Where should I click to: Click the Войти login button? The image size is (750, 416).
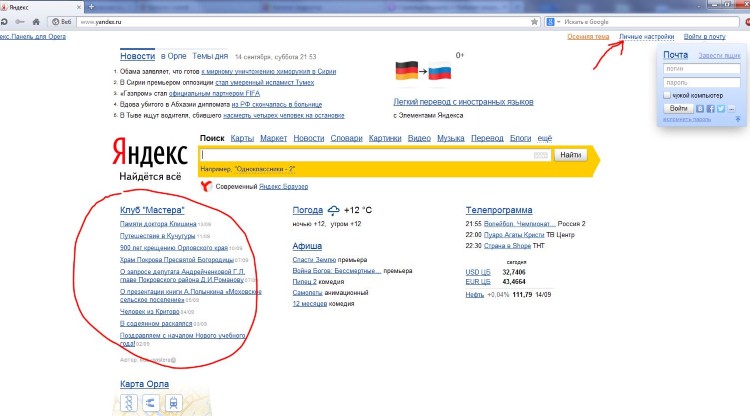coord(678,109)
